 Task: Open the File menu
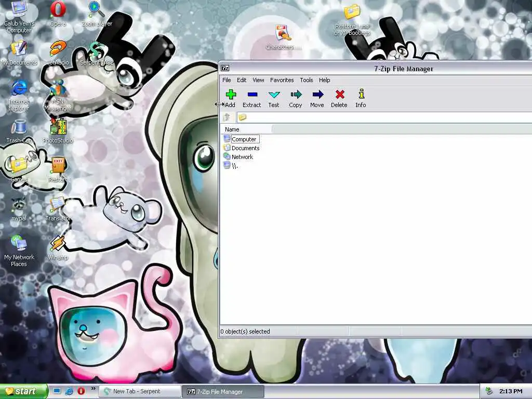tap(227, 80)
